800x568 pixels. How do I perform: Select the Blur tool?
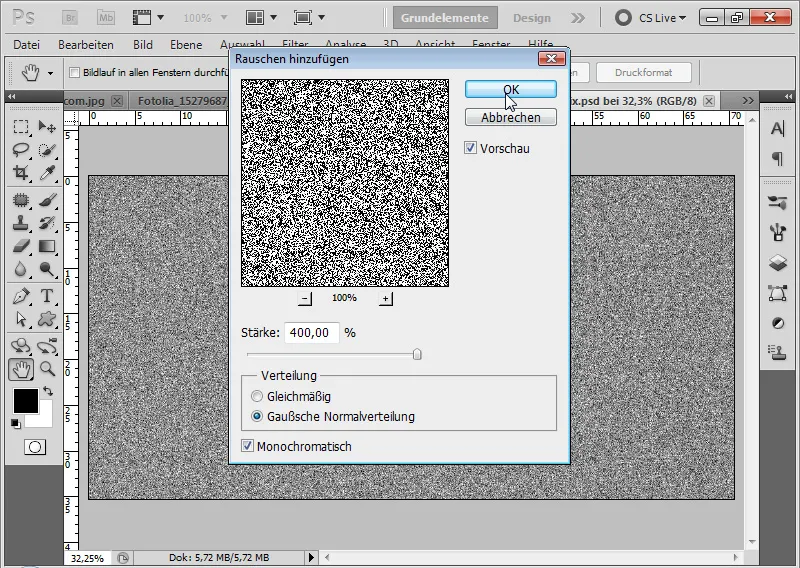[x=21, y=269]
